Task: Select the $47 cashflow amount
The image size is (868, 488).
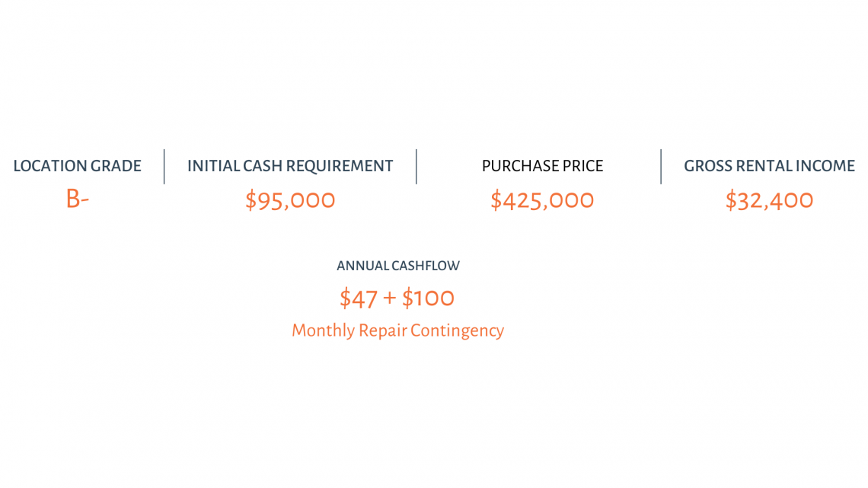Action: click(358, 298)
